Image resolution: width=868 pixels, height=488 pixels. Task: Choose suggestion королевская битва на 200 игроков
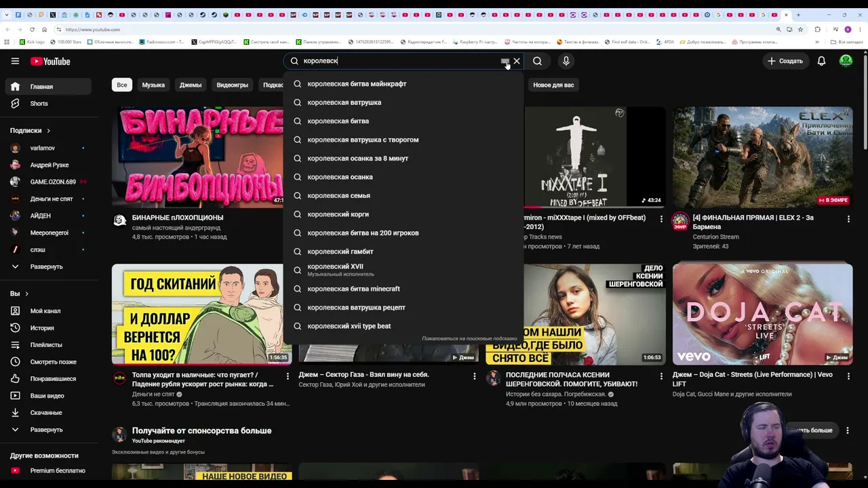pos(403,233)
